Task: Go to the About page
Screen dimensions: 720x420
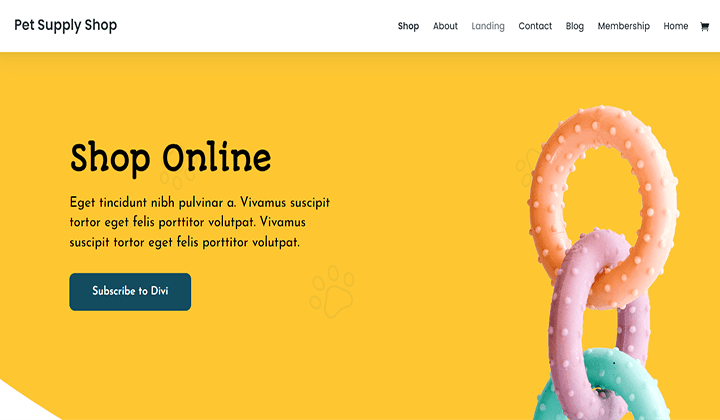Action: 445,26
